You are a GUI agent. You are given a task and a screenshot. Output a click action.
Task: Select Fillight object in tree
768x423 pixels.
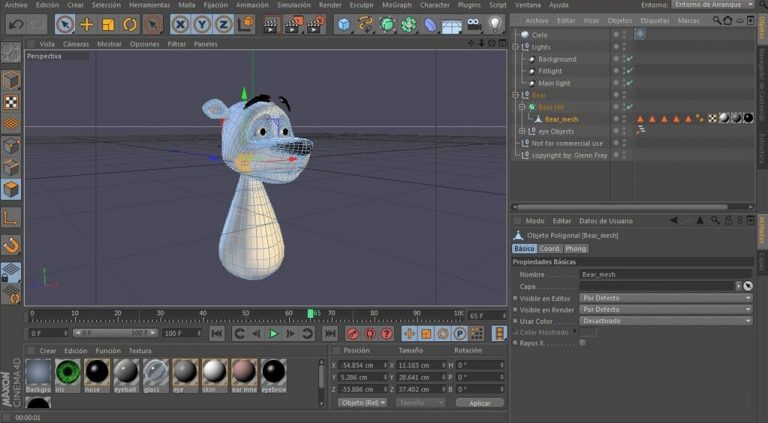coord(550,71)
